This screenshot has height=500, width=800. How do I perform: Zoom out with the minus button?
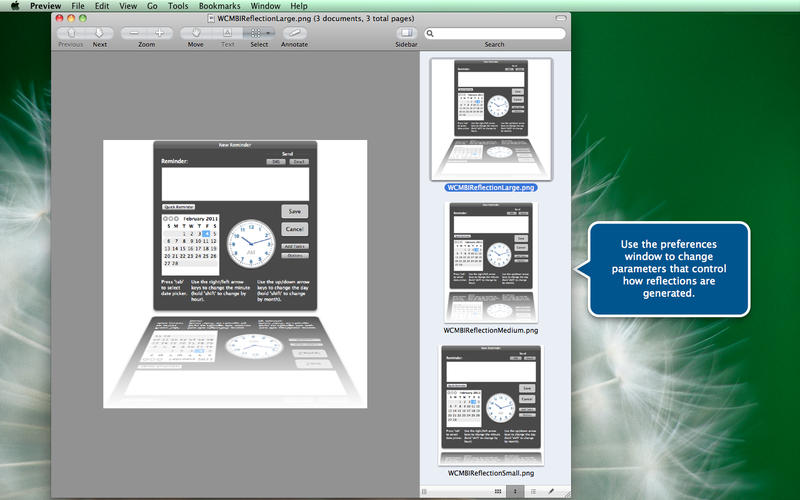tap(134, 33)
